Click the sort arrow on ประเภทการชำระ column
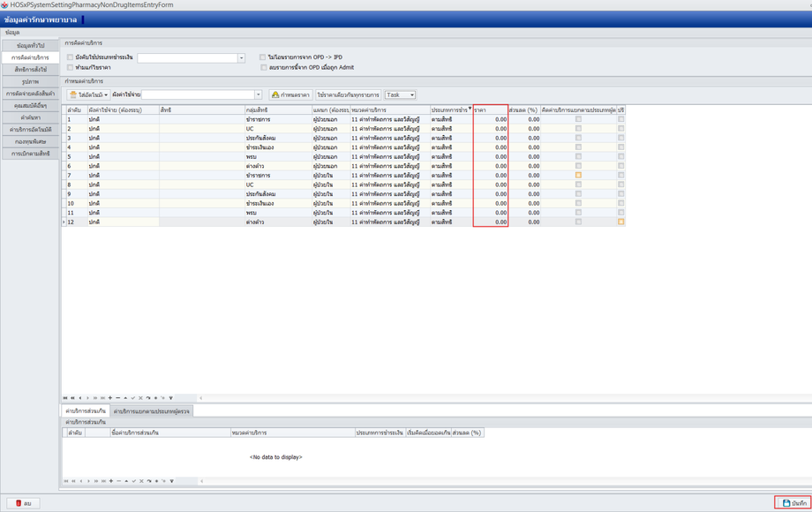This screenshot has width=812, height=512. click(x=470, y=109)
